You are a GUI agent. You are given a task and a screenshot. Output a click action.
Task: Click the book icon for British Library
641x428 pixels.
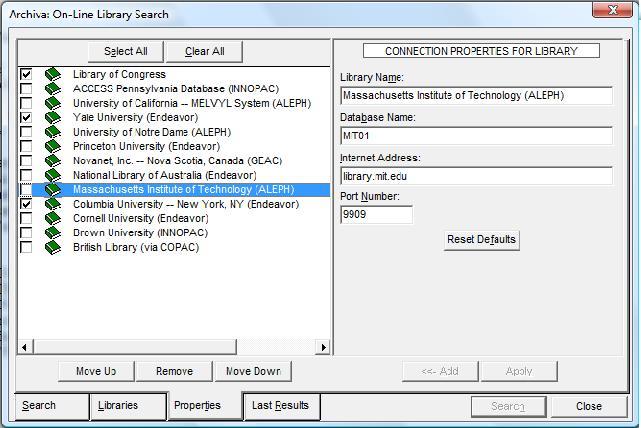53,248
